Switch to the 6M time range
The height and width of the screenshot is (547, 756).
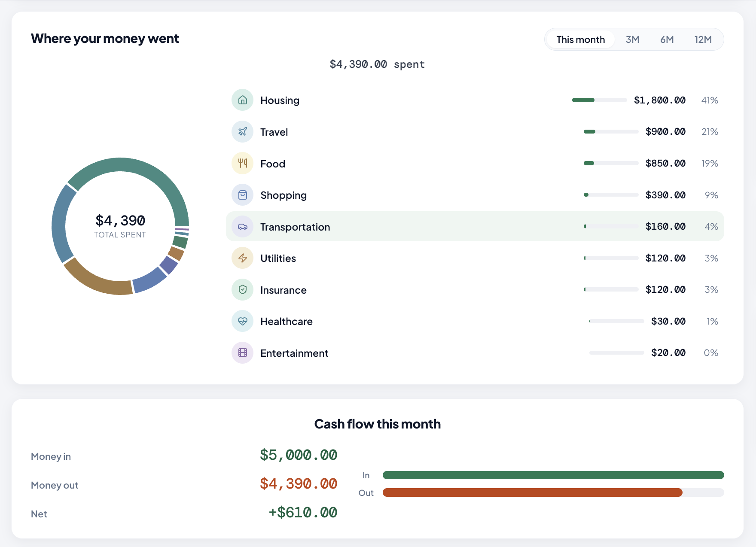pyautogui.click(x=667, y=40)
